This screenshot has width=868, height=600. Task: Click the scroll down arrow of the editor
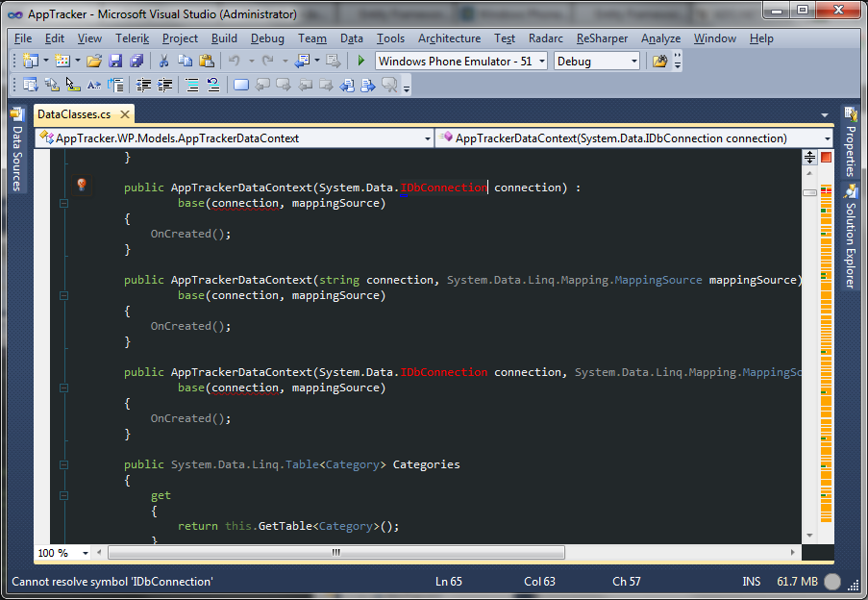(809, 536)
